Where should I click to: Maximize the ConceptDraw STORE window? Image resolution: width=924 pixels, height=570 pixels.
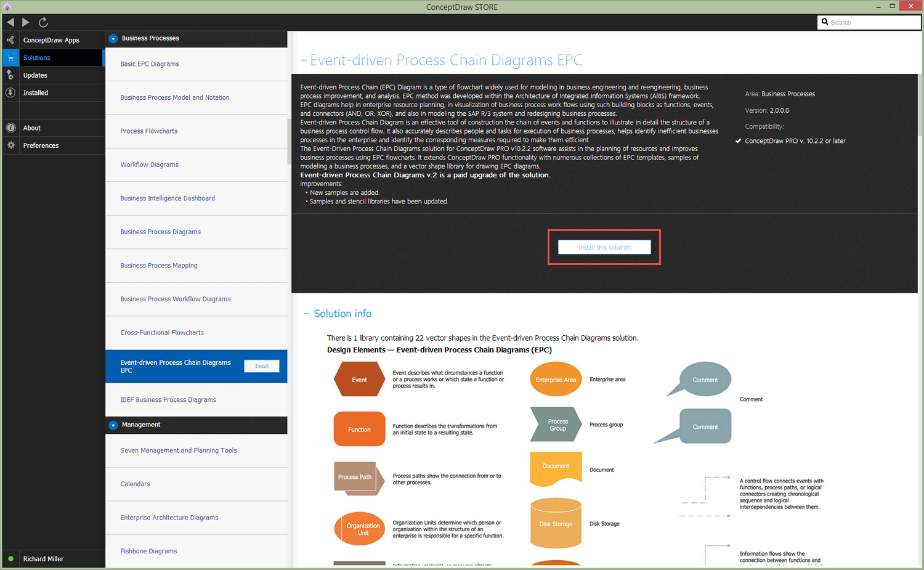892,6
